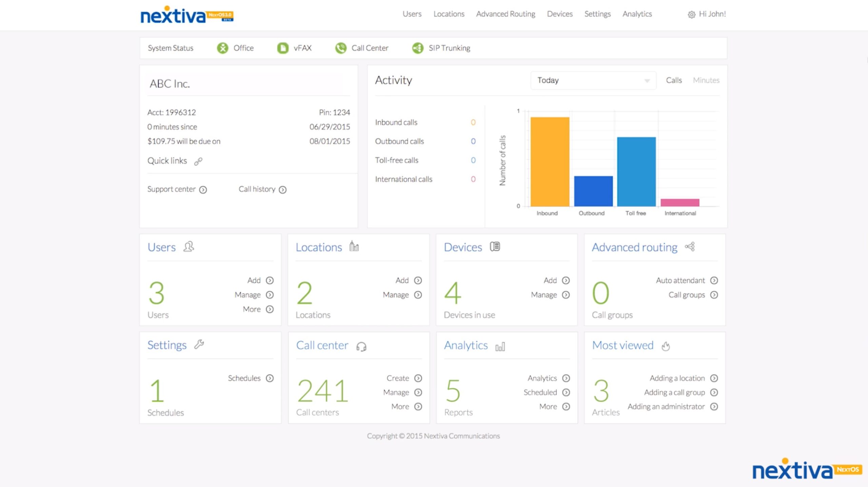Click the Office system status icon
The image size is (868, 487).
click(x=223, y=48)
